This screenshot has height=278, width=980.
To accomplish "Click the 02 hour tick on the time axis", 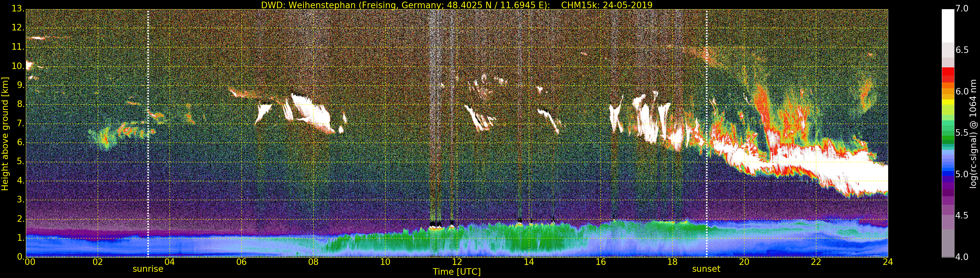I will [98, 262].
